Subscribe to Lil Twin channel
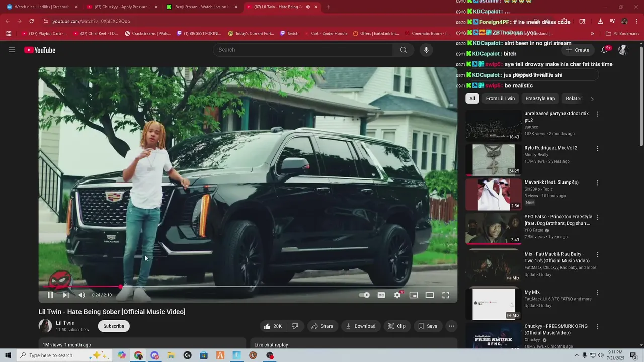Image resolution: width=644 pixels, height=362 pixels. 114,326
